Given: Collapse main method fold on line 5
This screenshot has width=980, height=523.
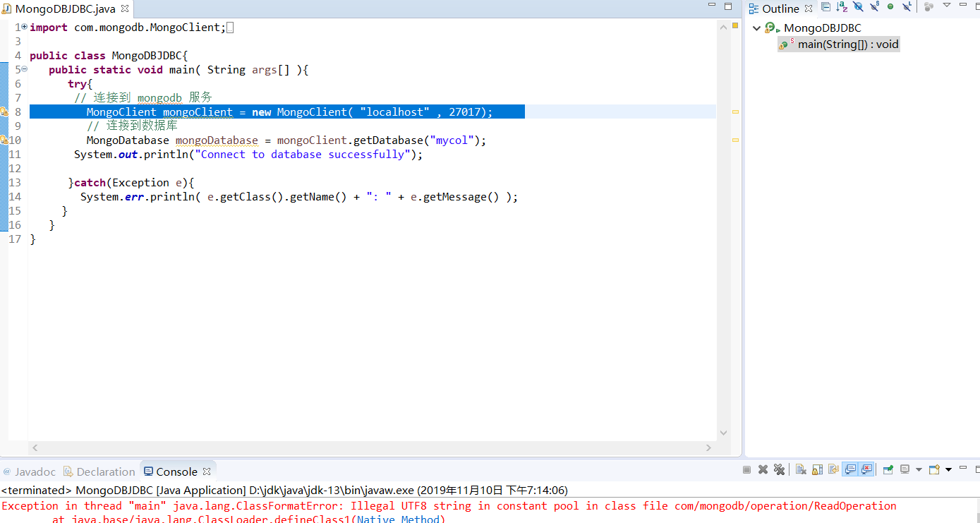Looking at the screenshot, I should 25,69.
